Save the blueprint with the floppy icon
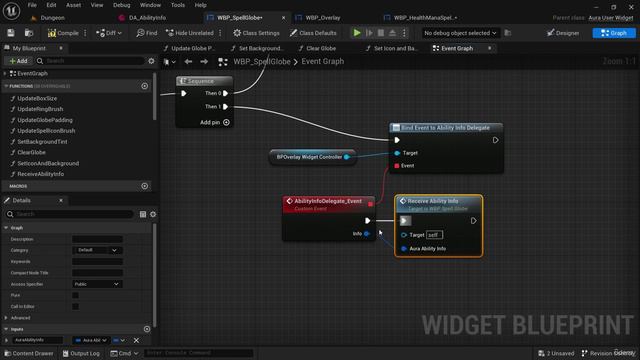Image resolution: width=640 pixels, height=360 pixels. [11, 33]
